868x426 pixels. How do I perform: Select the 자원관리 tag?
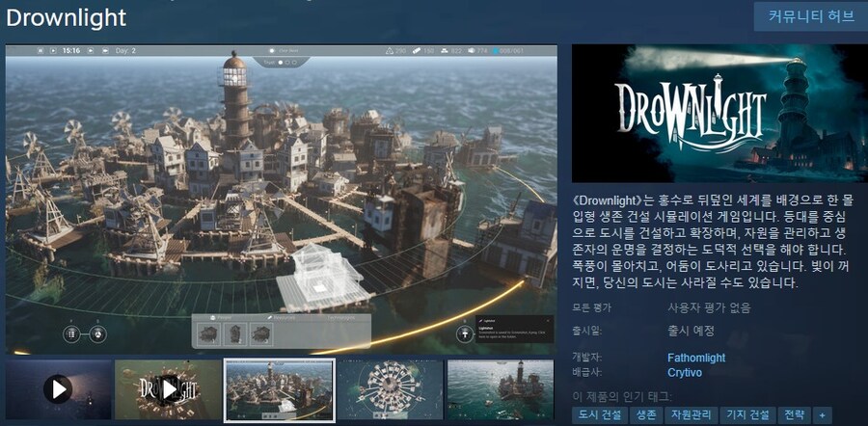[x=692, y=414]
